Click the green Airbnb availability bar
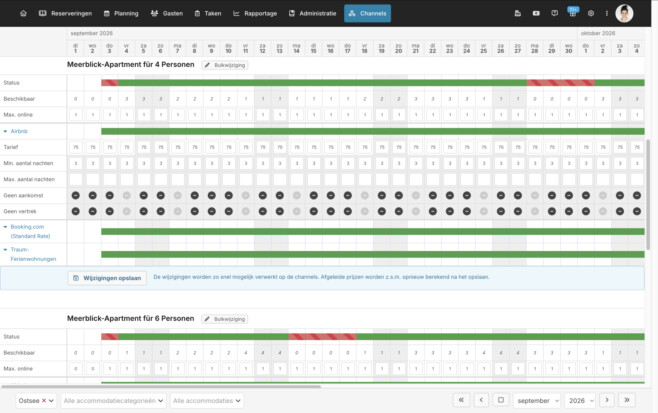 coord(373,131)
